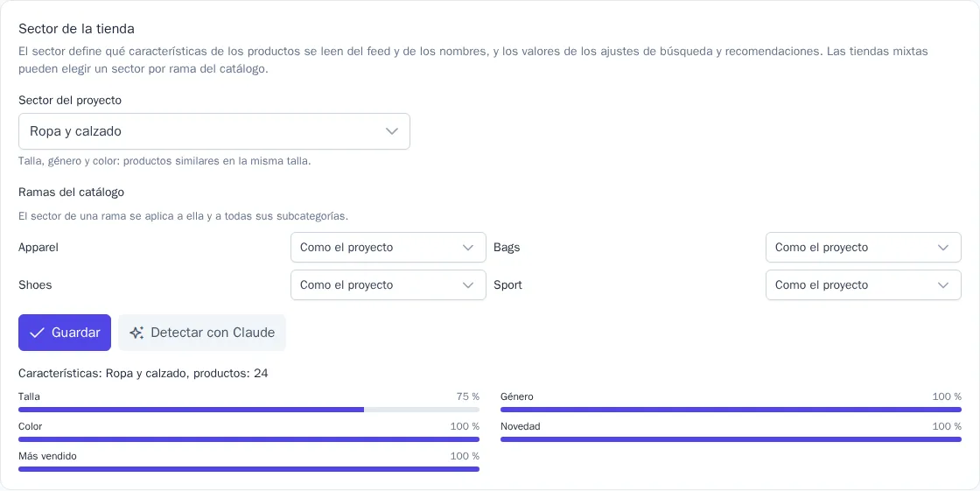Click the Talla progress bar

click(248, 410)
